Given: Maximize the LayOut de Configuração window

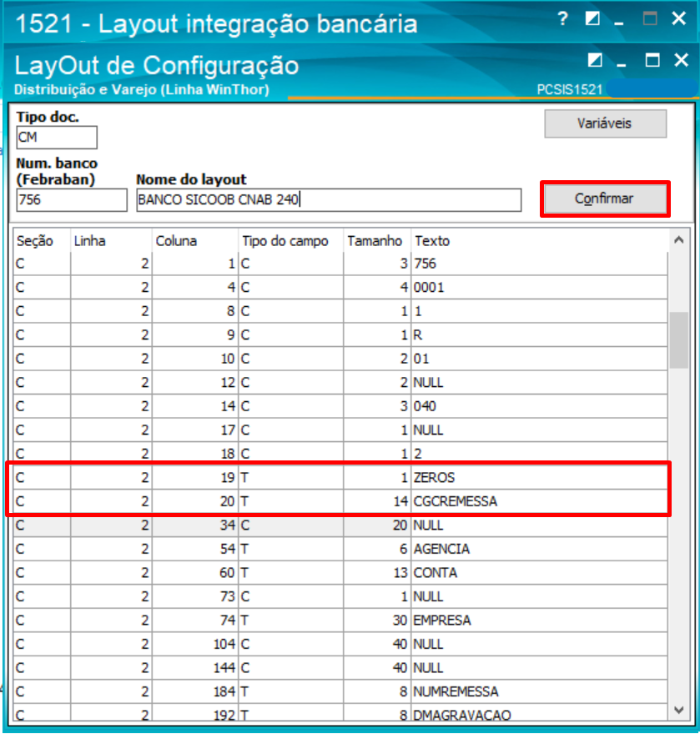Looking at the screenshot, I should click(652, 60).
